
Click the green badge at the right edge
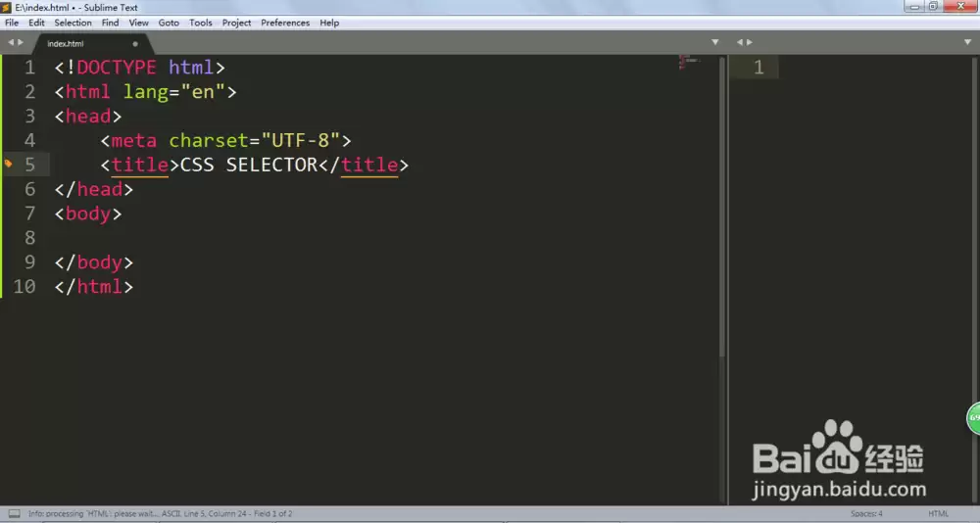(x=974, y=417)
